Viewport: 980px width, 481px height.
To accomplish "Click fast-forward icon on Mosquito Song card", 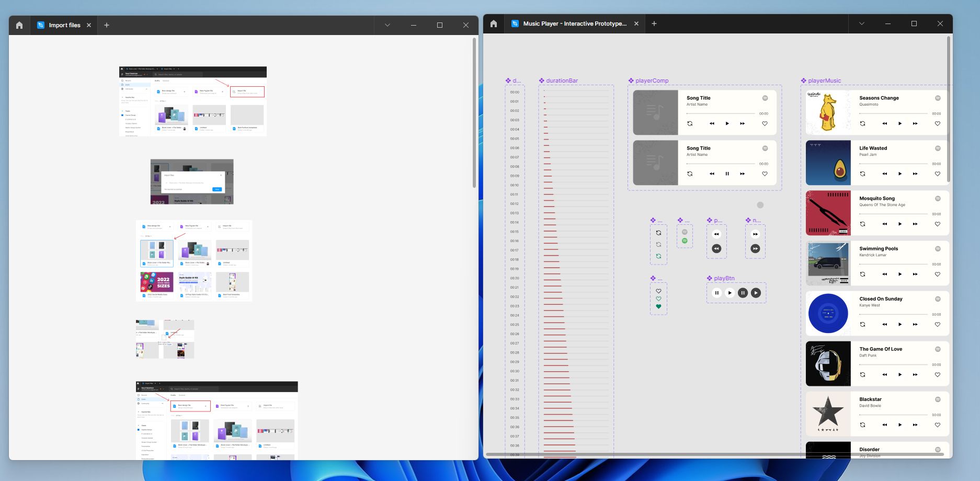I will tap(915, 224).
